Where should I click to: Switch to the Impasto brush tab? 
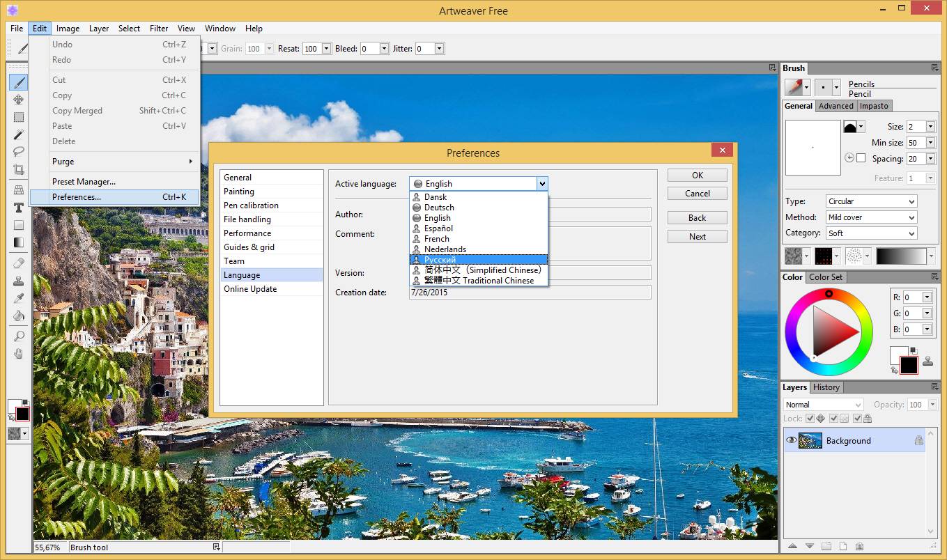coord(874,106)
